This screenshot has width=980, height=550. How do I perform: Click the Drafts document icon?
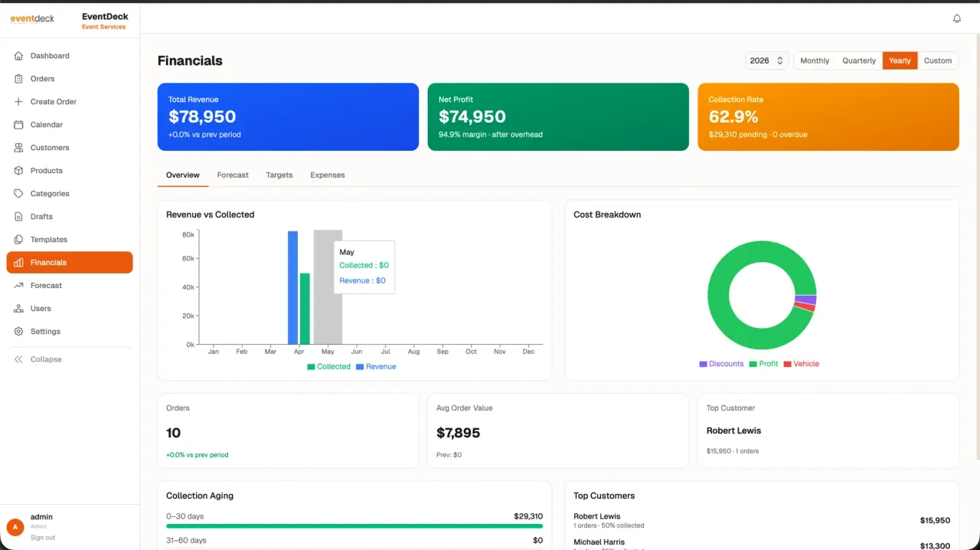pyautogui.click(x=18, y=217)
